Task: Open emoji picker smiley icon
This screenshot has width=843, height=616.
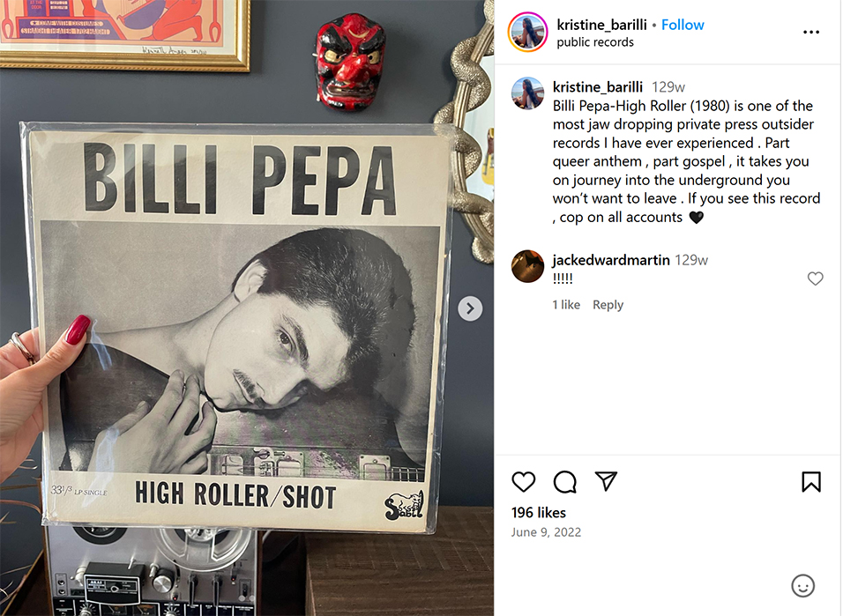Action: coord(802,585)
